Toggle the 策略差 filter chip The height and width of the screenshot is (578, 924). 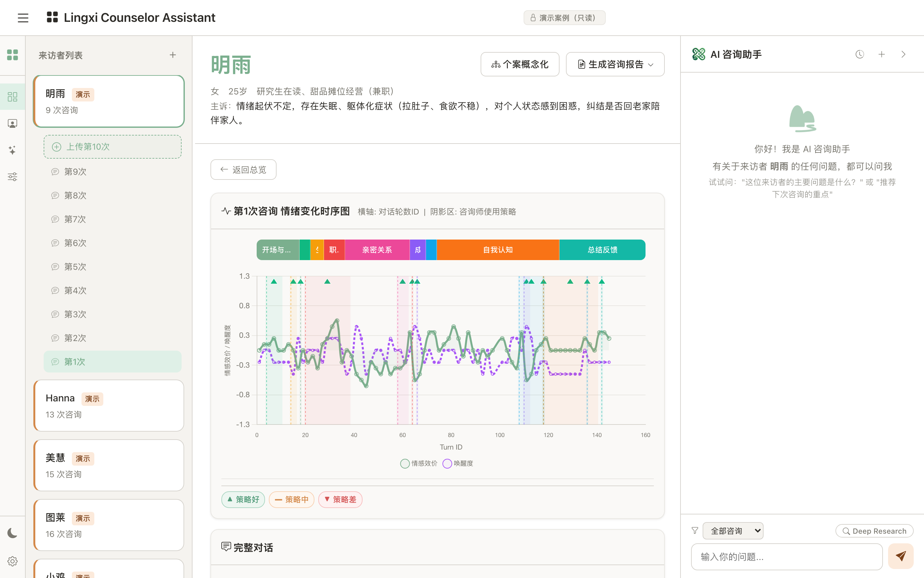(340, 499)
